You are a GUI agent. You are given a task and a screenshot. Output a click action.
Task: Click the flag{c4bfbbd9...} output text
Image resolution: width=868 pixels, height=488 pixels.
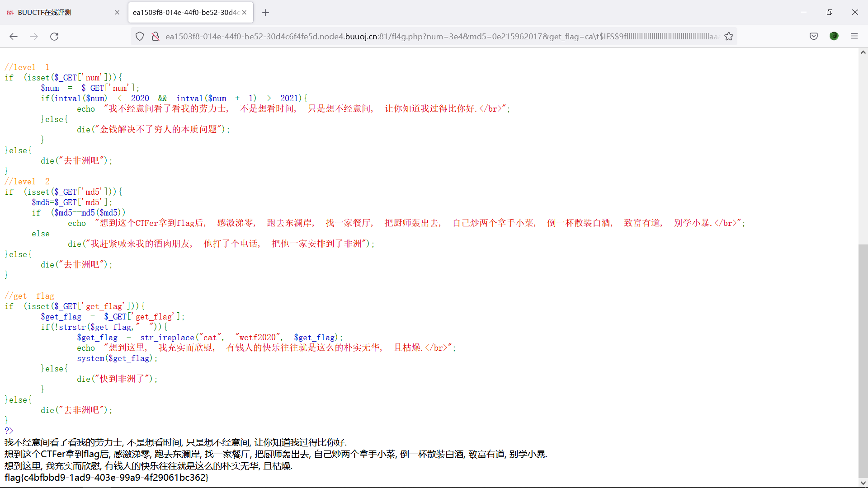[x=106, y=478]
